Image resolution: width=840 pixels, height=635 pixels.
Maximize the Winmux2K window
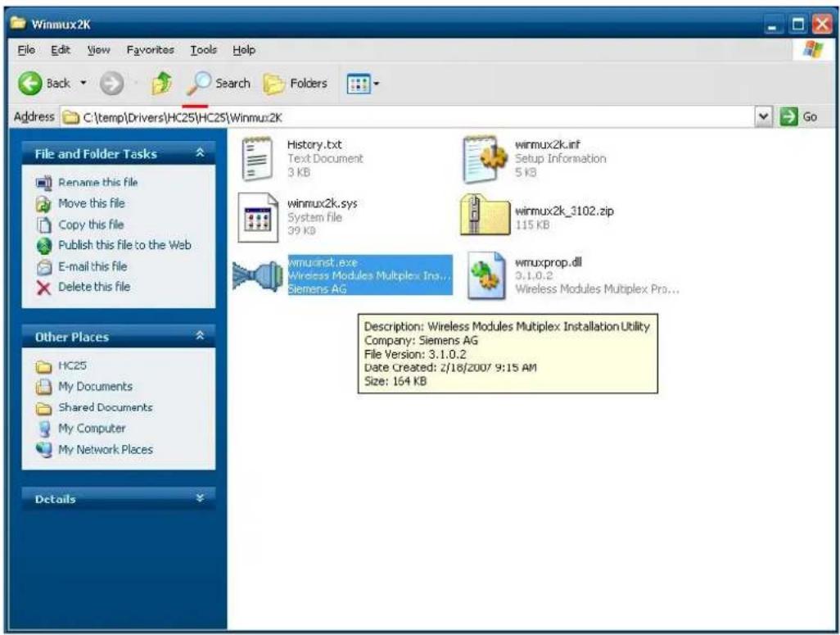(798, 25)
